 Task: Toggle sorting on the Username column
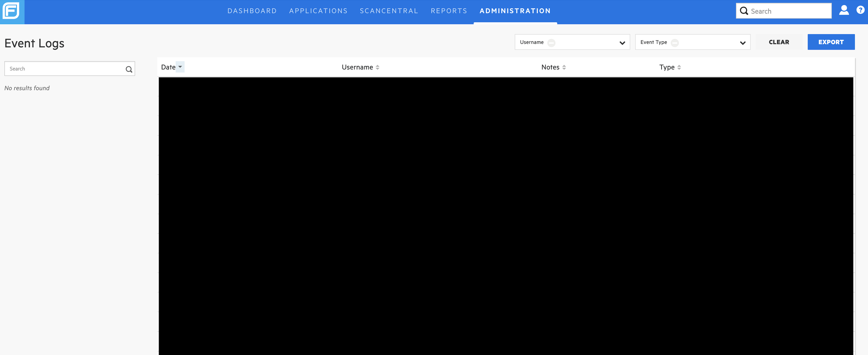coord(377,68)
